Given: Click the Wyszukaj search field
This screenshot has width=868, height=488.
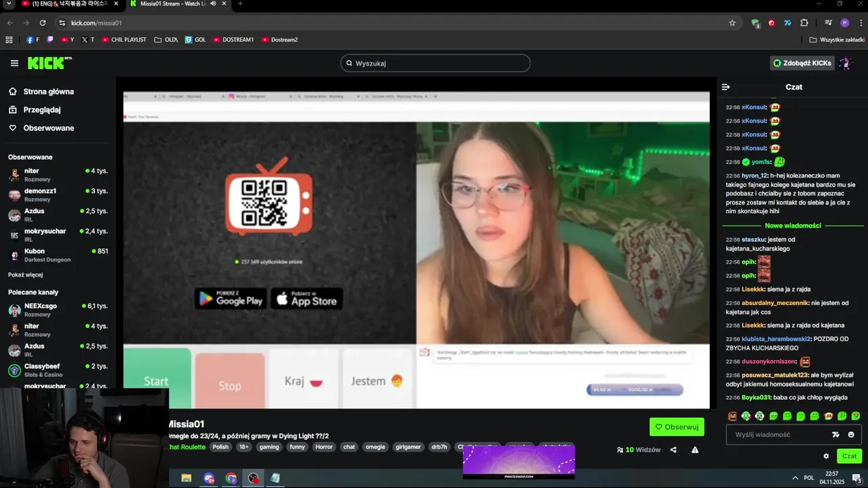Looking at the screenshot, I should (435, 63).
